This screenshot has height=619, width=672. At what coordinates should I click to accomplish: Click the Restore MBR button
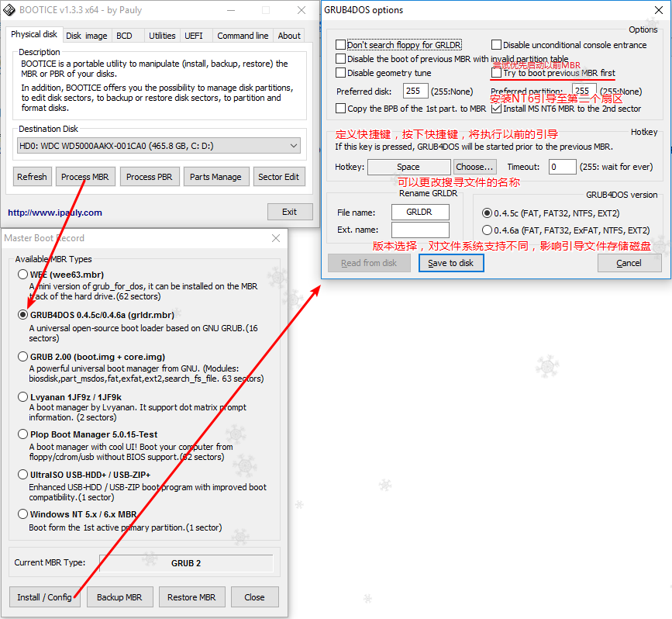(191, 597)
